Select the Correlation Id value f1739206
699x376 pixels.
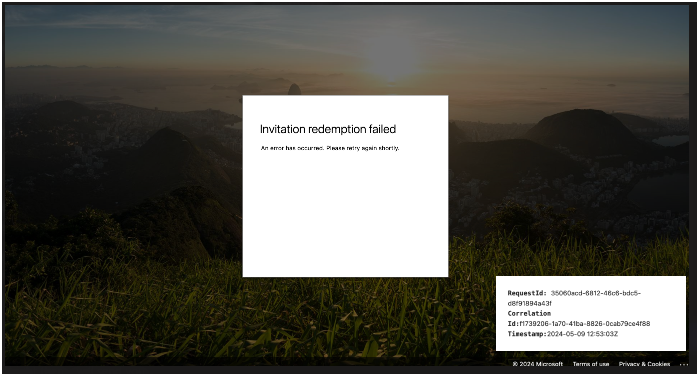pos(584,324)
